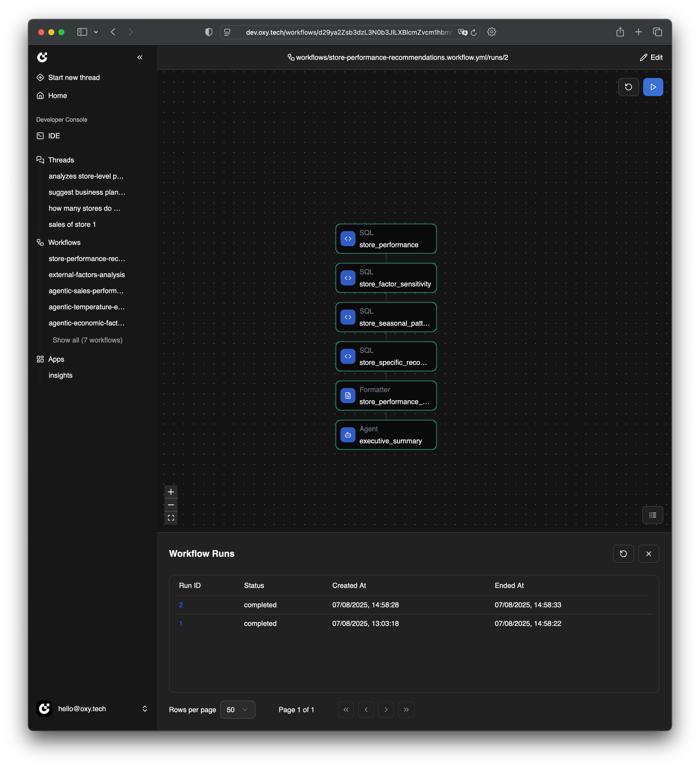Run the workflow with the blue play button
Viewport: 700px width, 768px height.
click(653, 87)
